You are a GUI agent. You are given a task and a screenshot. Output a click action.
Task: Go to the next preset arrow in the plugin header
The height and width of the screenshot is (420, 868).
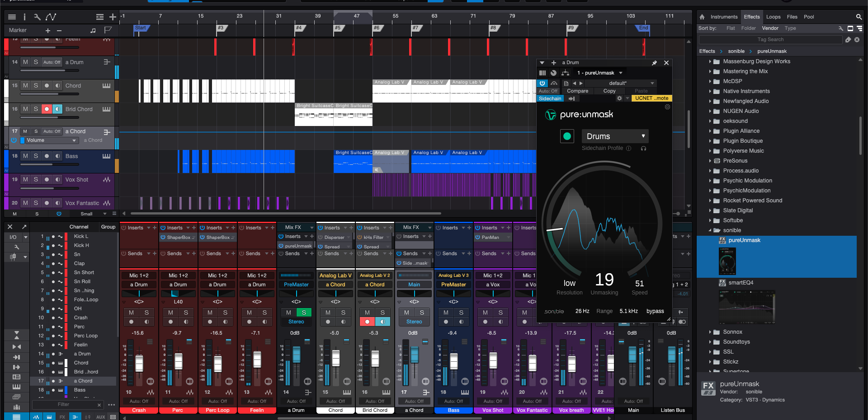click(x=581, y=84)
